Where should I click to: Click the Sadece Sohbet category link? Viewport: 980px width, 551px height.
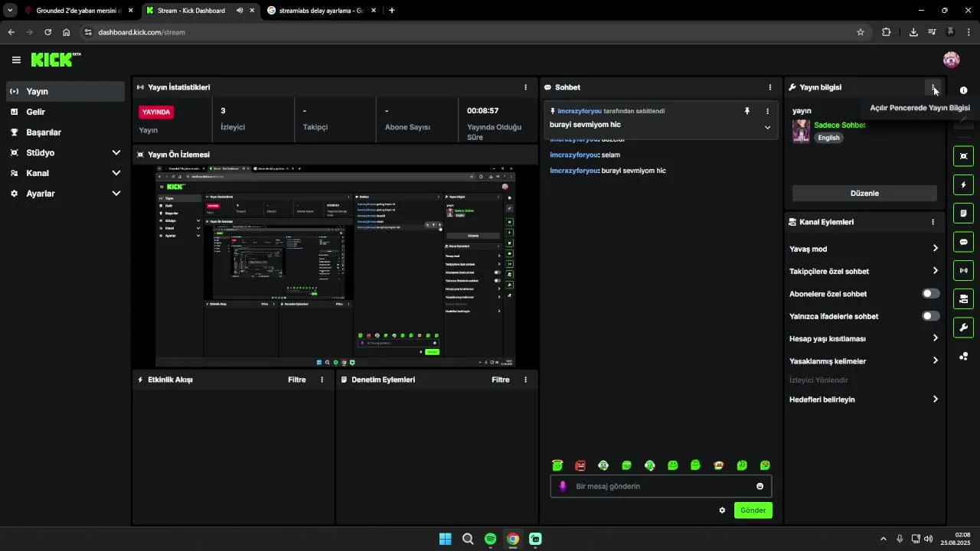click(x=840, y=125)
